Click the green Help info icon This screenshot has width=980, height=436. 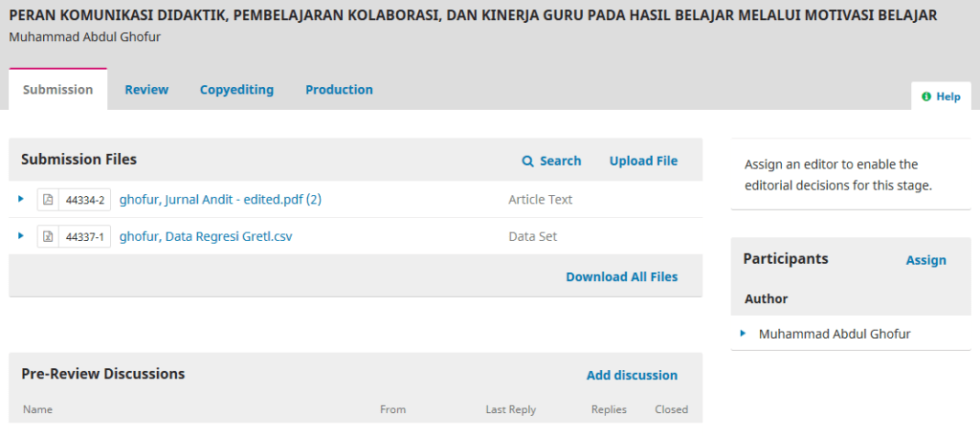point(925,97)
